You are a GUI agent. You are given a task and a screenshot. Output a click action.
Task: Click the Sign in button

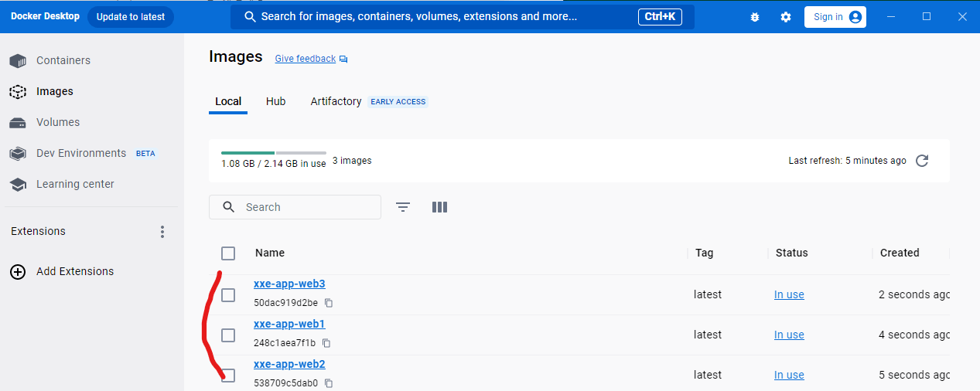(835, 17)
